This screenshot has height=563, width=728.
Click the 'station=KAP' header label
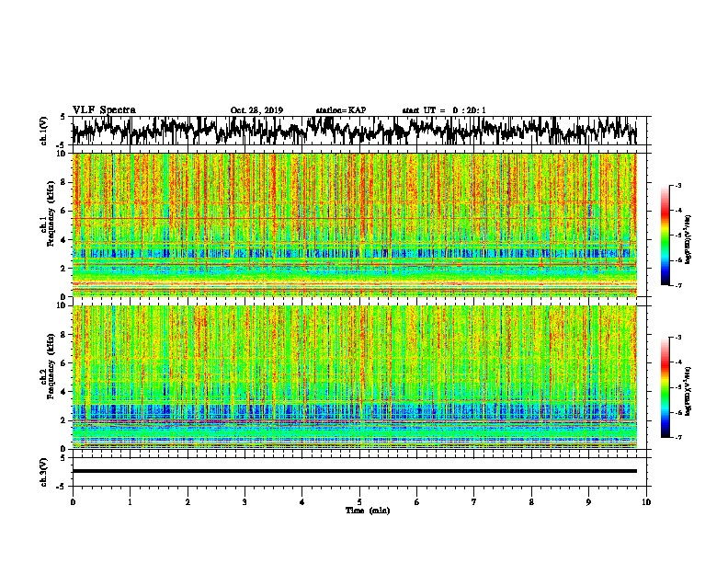coord(341,110)
